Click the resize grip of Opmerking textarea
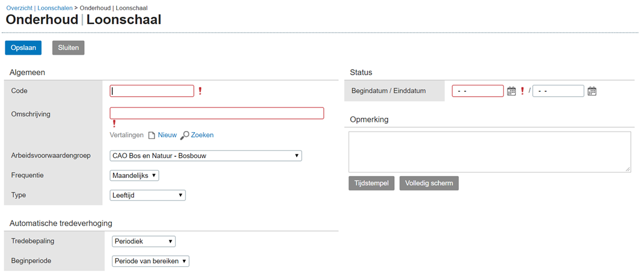The width and height of the screenshot is (644, 274). (628, 169)
